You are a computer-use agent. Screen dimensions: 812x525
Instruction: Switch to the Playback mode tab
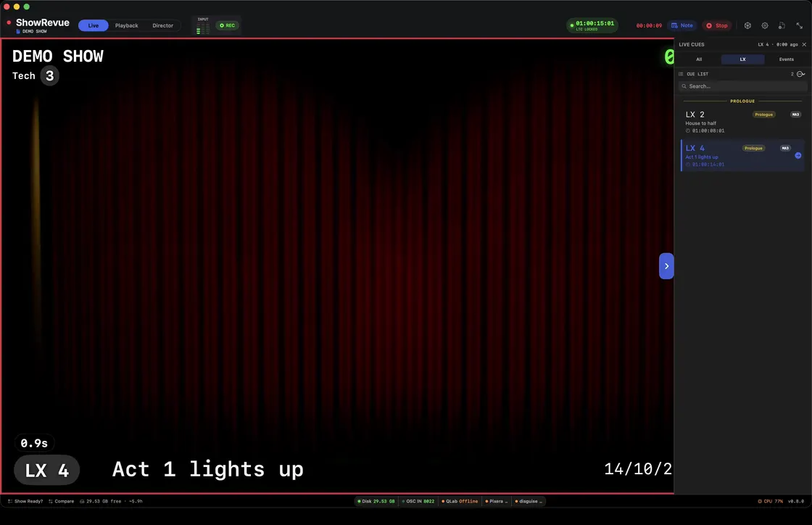click(x=126, y=25)
